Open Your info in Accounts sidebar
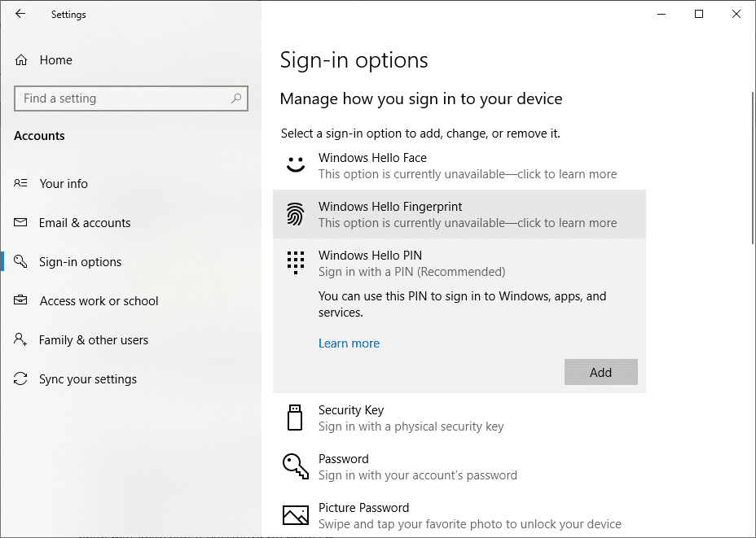756x538 pixels. (64, 184)
